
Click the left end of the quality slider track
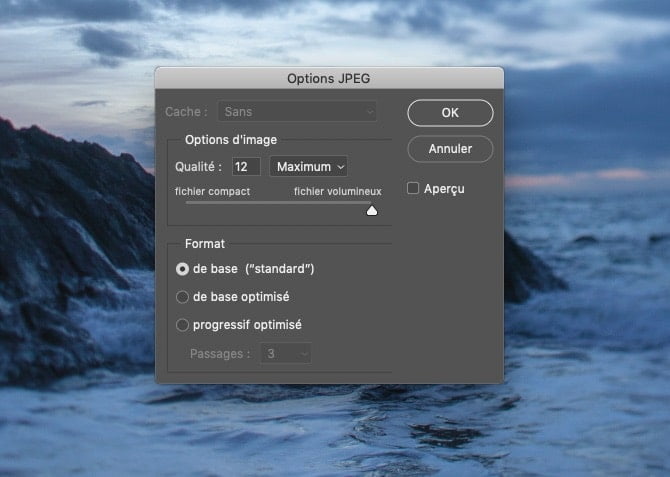(187, 203)
